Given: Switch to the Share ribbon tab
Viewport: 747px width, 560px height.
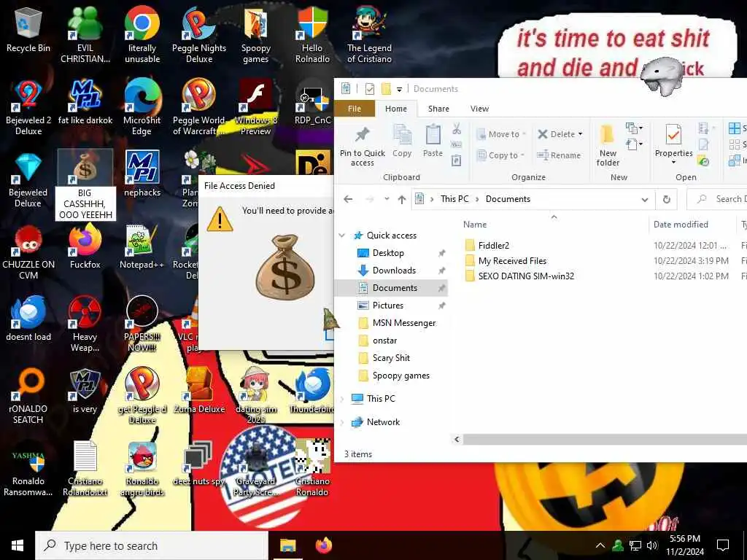Looking at the screenshot, I should pos(438,109).
